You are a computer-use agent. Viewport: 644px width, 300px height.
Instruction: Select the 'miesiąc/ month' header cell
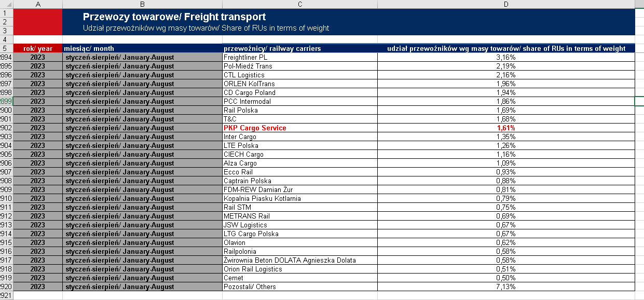tap(142, 48)
